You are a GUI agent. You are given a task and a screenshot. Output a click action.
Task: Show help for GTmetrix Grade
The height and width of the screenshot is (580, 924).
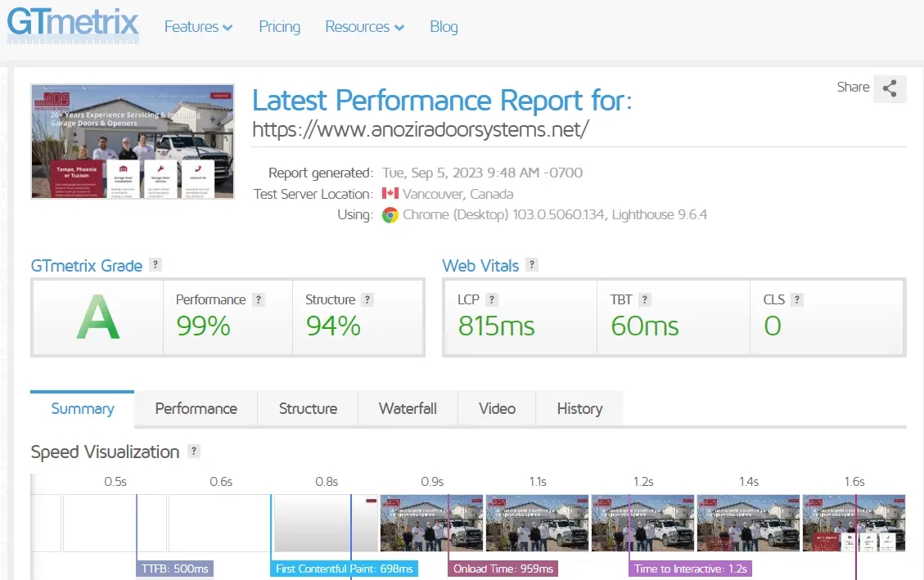point(155,264)
